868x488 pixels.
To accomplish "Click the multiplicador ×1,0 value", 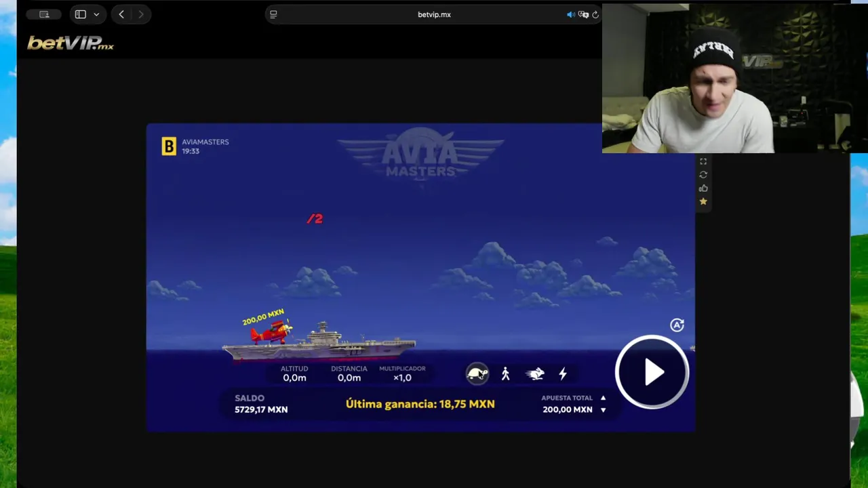I will coord(402,378).
